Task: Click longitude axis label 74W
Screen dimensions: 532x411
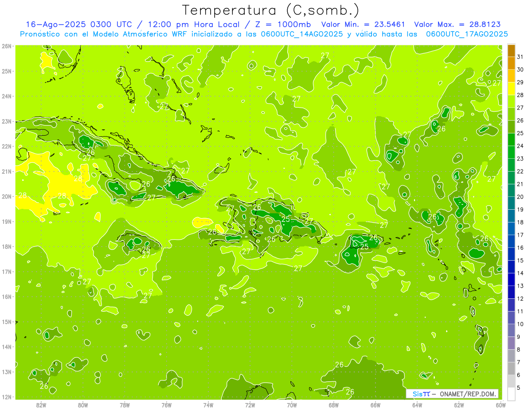Action: (x=208, y=405)
